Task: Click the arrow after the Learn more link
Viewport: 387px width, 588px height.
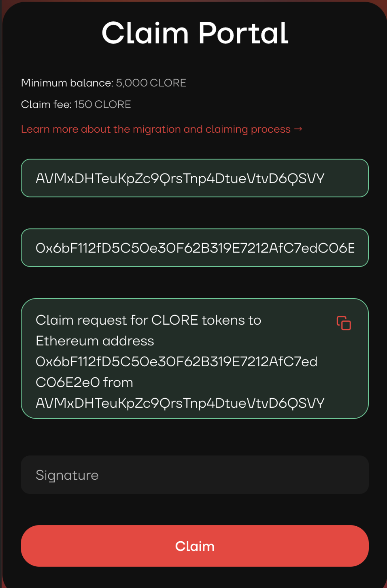Action: (x=298, y=129)
